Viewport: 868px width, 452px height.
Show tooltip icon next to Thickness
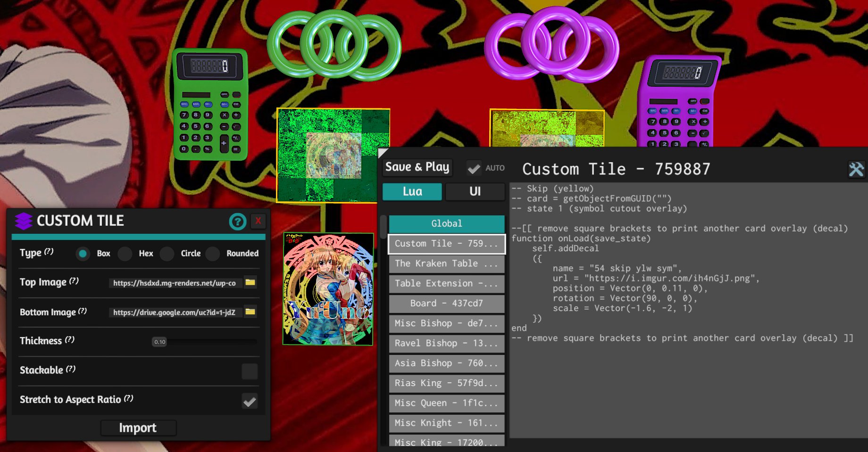click(70, 339)
